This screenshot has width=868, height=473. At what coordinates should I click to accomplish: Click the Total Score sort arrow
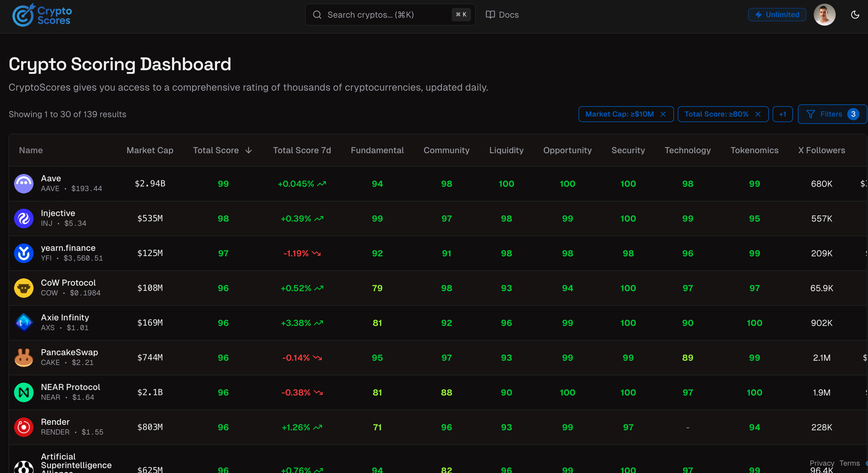(x=248, y=150)
